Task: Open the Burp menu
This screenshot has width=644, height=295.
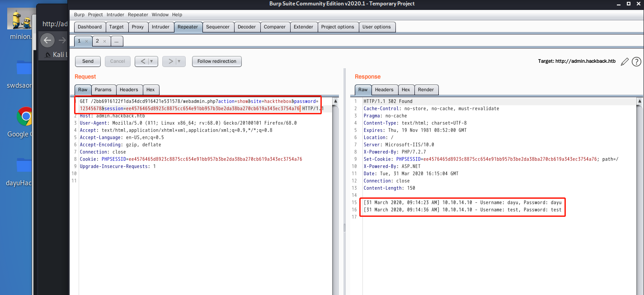Action: (x=79, y=15)
